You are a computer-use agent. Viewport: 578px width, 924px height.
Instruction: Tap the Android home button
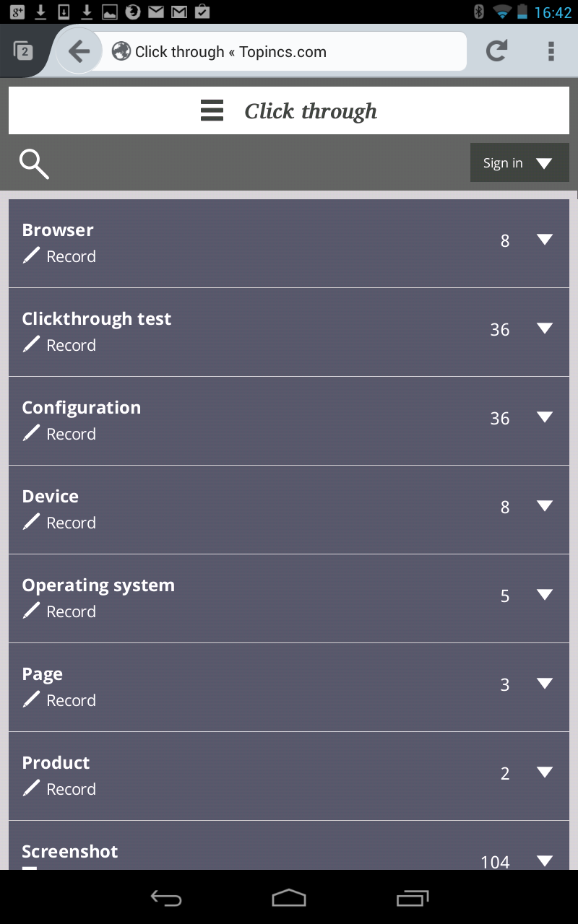tap(289, 897)
